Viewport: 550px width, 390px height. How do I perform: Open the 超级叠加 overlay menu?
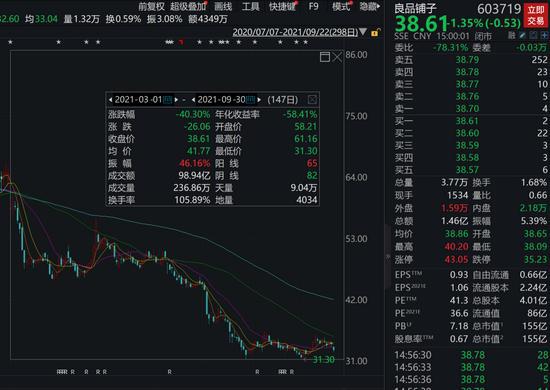(188, 6)
